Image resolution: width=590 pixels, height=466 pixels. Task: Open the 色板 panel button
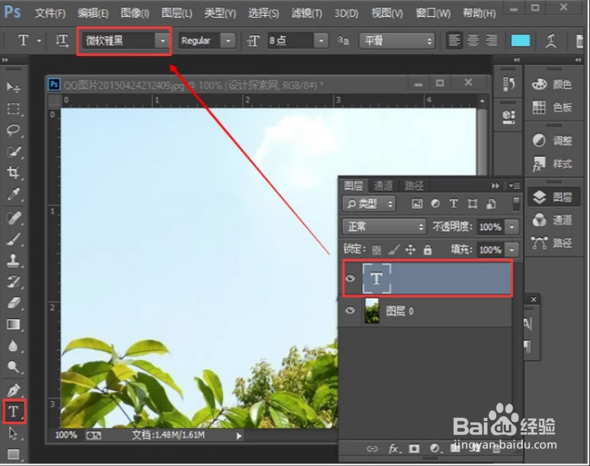pyautogui.click(x=552, y=108)
